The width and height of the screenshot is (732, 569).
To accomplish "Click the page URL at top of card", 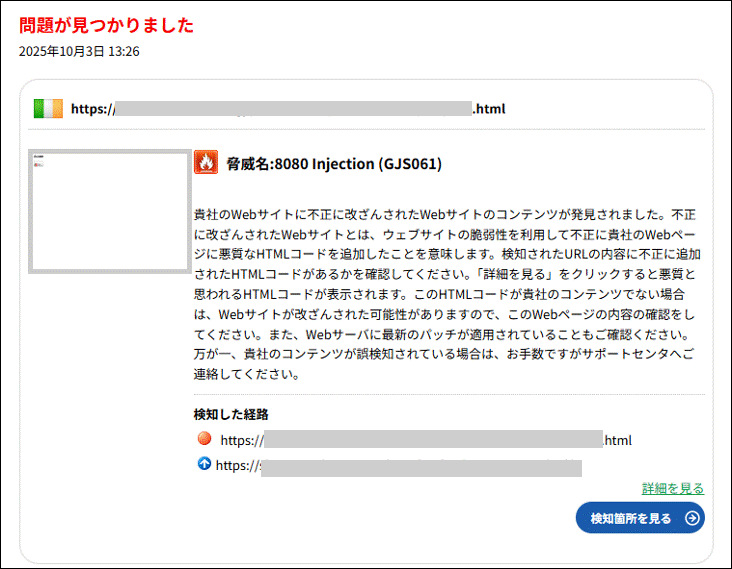I will coord(288,108).
